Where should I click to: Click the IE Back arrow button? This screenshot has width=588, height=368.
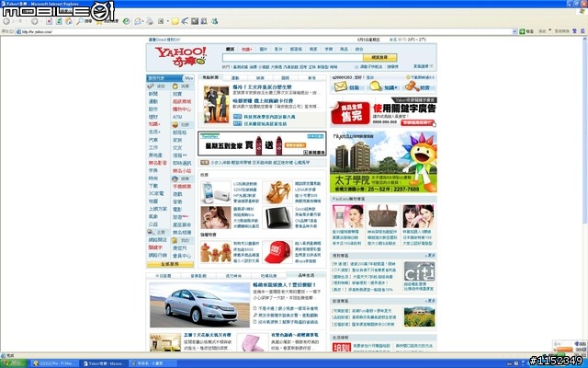pyautogui.click(x=6, y=21)
